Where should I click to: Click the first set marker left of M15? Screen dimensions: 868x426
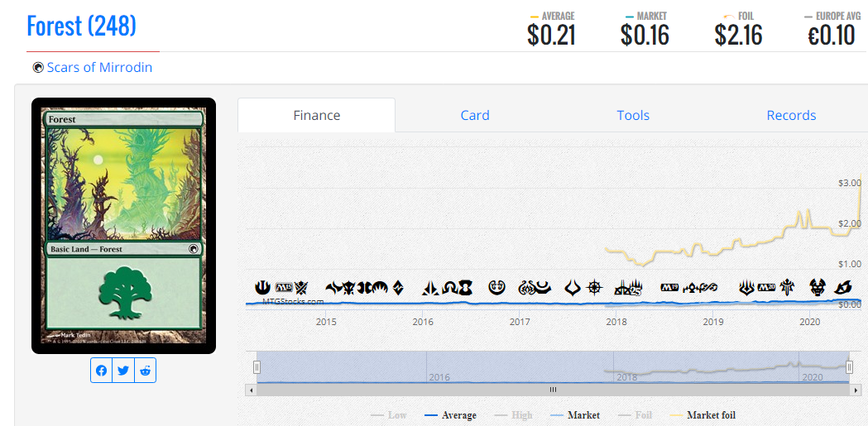coord(262,287)
